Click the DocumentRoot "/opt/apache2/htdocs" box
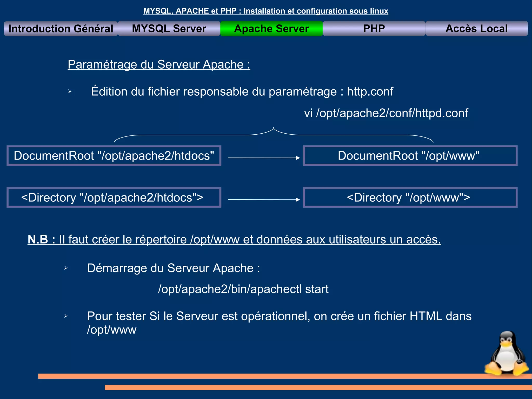Viewport: 532px width, 399px height. point(114,156)
